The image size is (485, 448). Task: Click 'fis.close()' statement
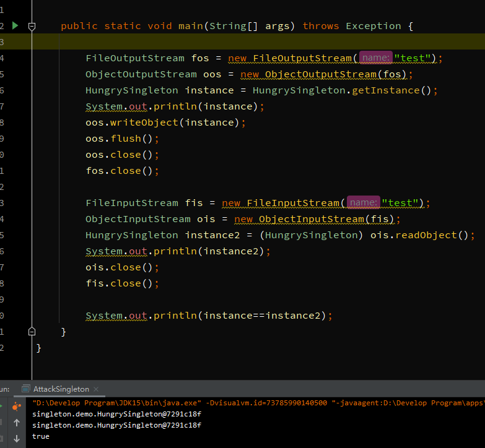[122, 283]
